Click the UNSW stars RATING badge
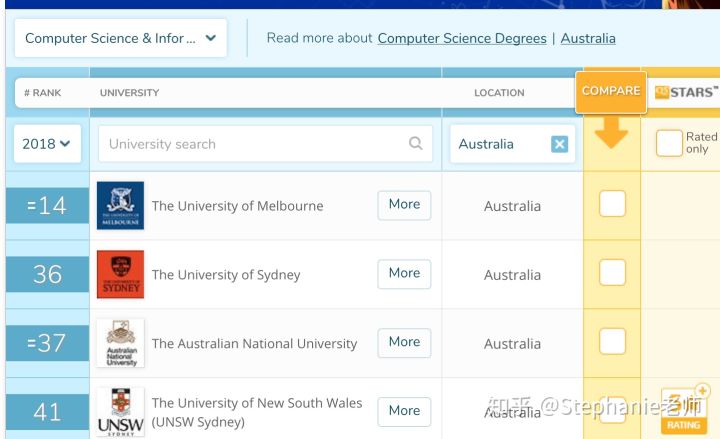This screenshot has width=720, height=439. (684, 411)
